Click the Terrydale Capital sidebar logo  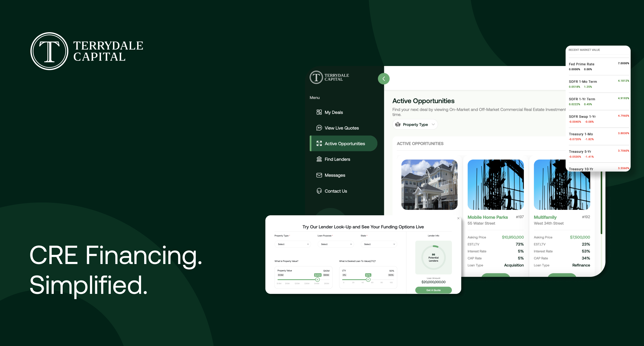329,77
